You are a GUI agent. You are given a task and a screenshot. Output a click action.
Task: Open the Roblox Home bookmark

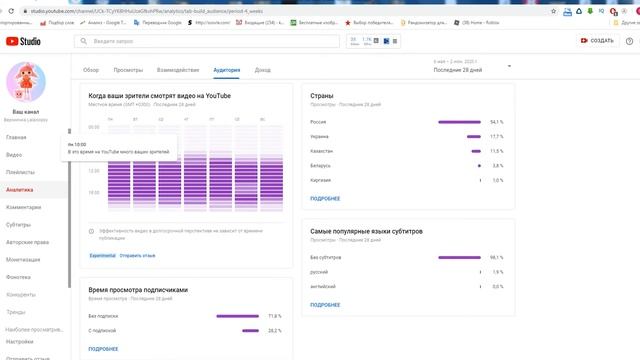pyautogui.click(x=476, y=23)
